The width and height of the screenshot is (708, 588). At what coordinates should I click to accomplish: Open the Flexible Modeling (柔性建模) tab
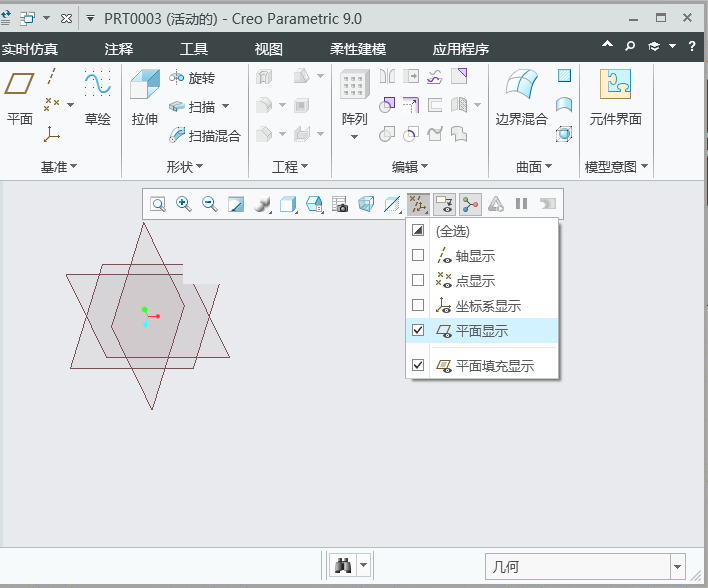pyautogui.click(x=358, y=49)
